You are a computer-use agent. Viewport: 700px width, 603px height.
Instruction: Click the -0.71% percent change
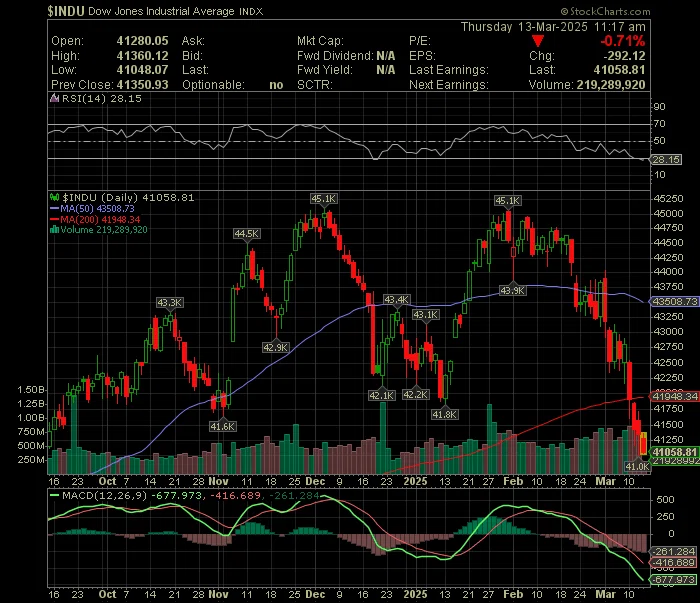point(622,41)
